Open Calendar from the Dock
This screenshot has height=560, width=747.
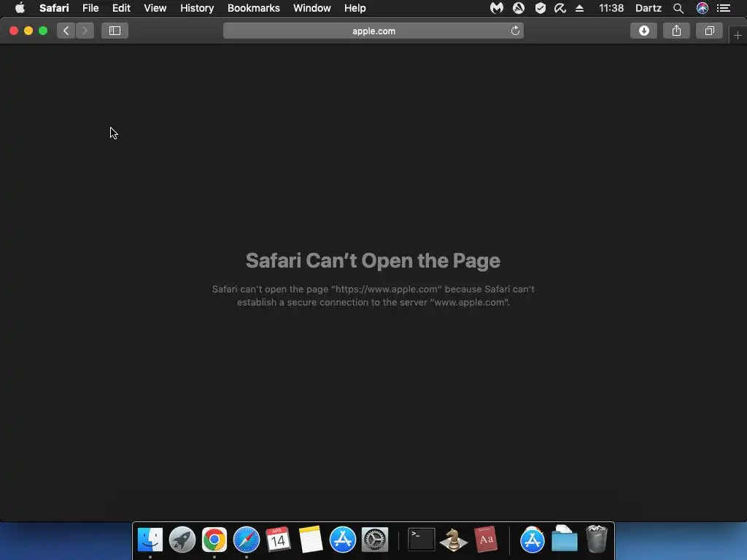pos(278,540)
